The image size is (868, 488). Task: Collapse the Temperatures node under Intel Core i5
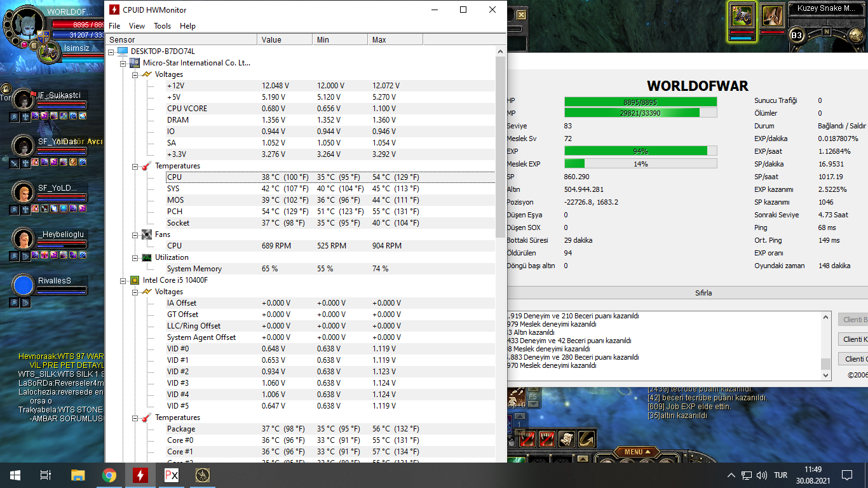(x=135, y=417)
